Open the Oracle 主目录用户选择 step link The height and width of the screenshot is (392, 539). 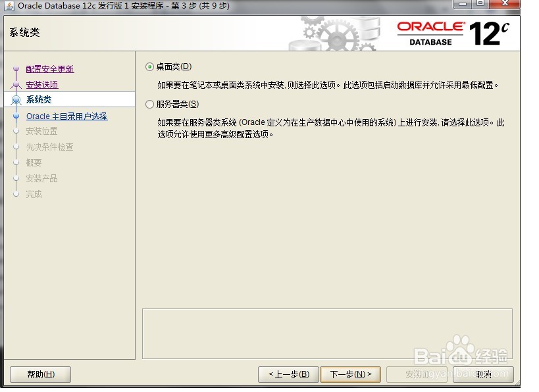pyautogui.click(x=66, y=116)
